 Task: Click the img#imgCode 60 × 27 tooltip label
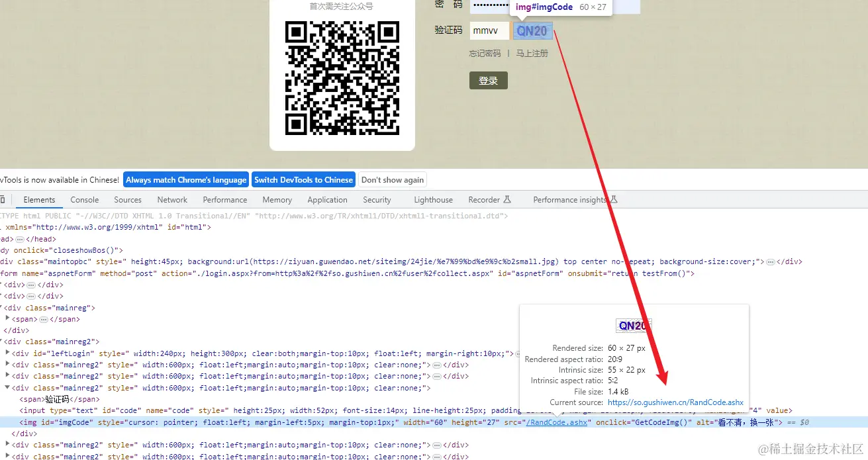[561, 7]
